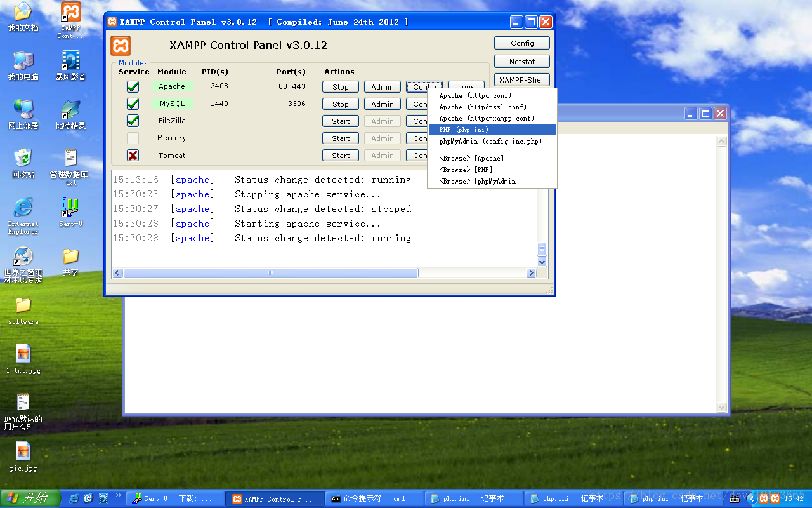812x508 pixels.
Task: Choose phpMyAdmin (config.inc.php) menu entry
Action: pyautogui.click(x=492, y=141)
